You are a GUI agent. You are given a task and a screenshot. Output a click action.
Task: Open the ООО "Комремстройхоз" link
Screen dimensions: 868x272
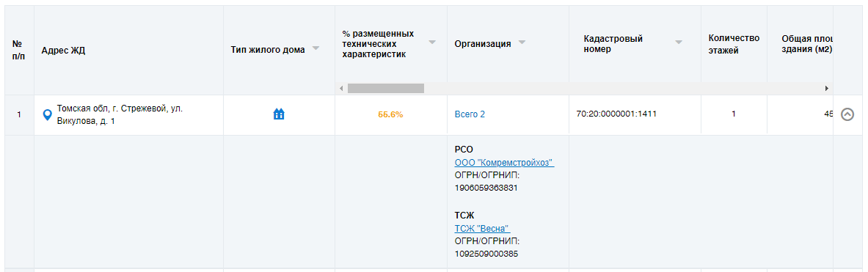[x=504, y=163]
